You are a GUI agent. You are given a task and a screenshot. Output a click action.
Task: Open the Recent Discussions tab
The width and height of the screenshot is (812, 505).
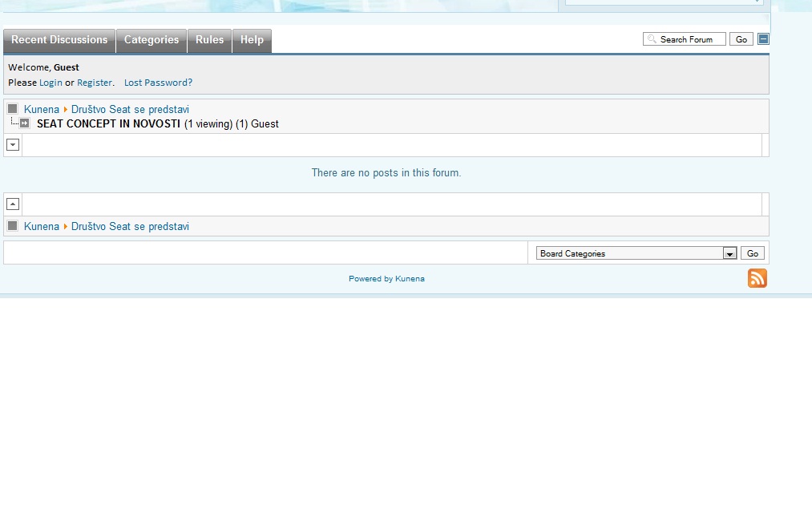pos(59,40)
